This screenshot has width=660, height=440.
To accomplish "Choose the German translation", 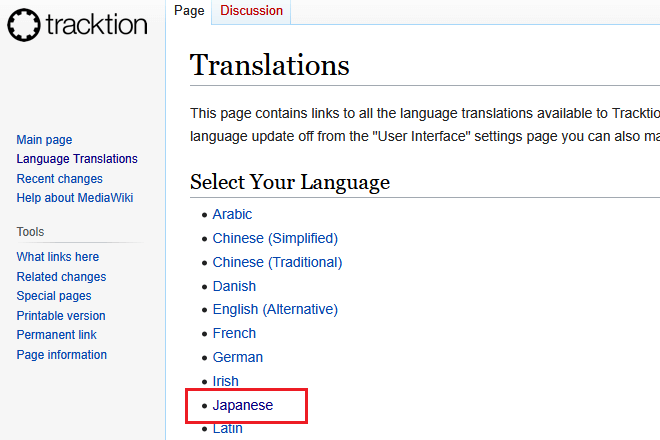I will click(x=238, y=357).
